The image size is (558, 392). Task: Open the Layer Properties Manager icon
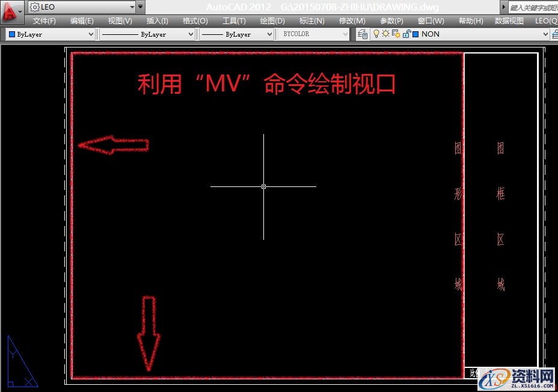(x=362, y=34)
